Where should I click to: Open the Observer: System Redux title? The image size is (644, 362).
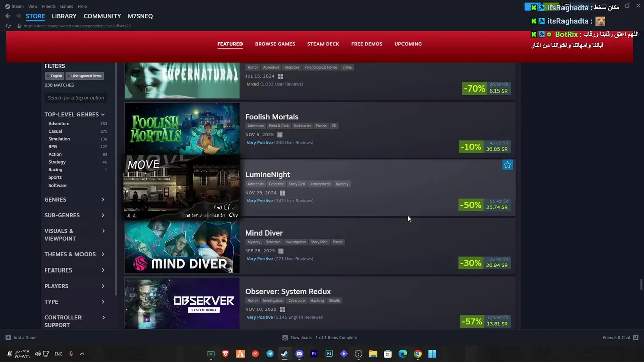[288, 292]
